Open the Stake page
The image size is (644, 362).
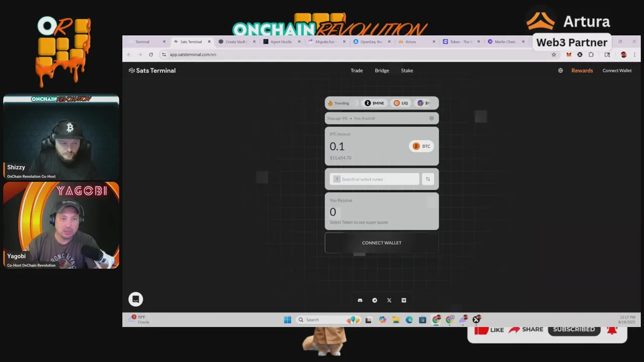[407, 70]
